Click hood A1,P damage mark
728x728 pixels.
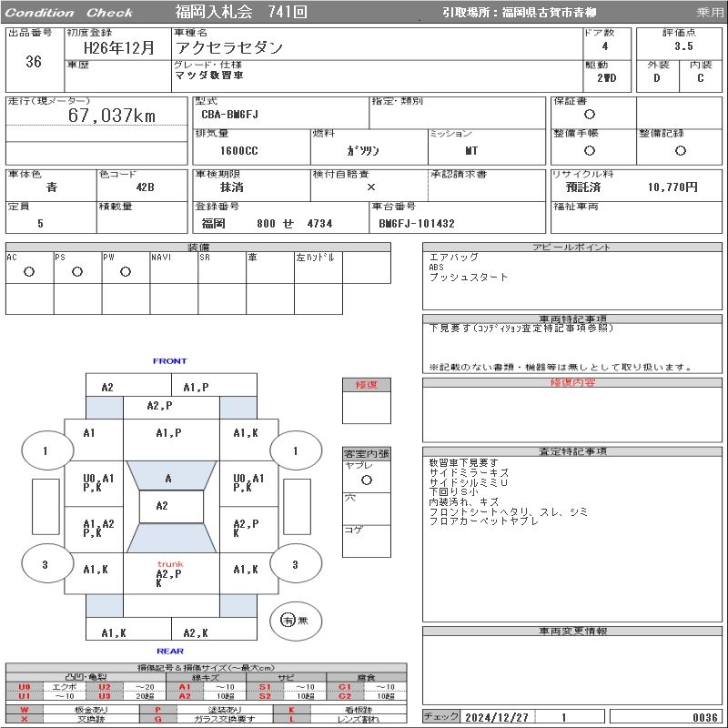(x=168, y=433)
